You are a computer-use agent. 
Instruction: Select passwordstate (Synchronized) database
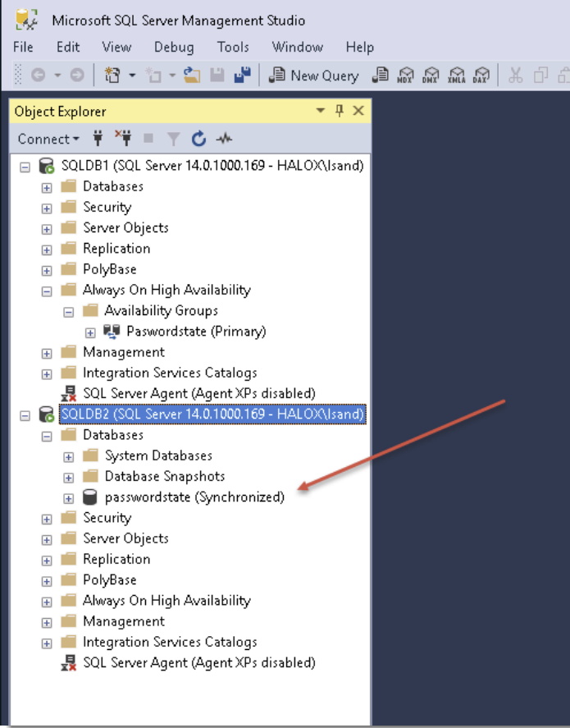(x=195, y=497)
